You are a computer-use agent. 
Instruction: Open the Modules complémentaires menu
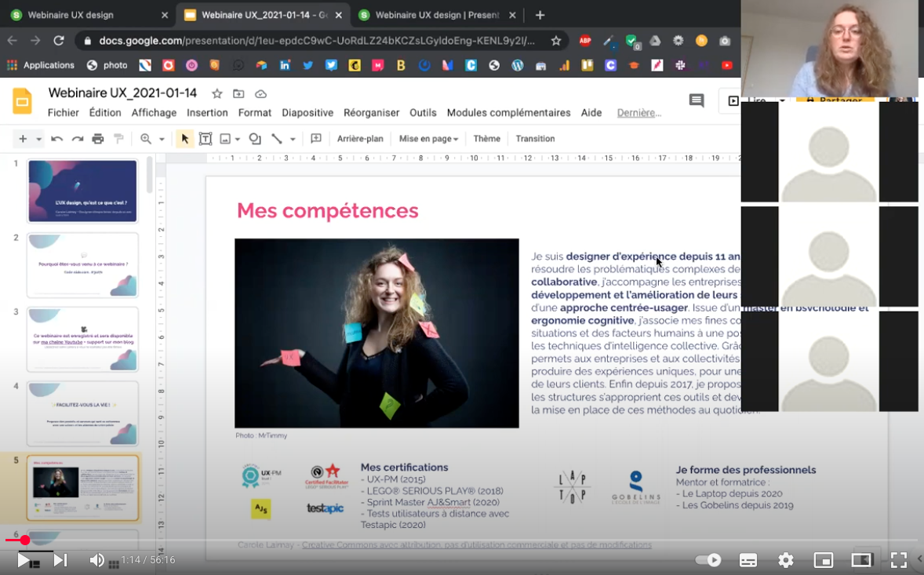tap(508, 112)
